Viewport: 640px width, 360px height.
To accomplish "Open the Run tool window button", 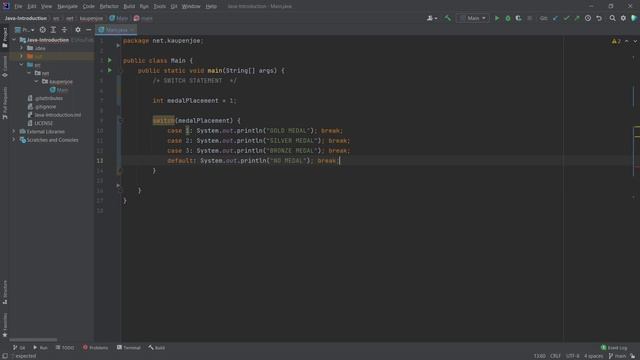I will [x=40, y=348].
